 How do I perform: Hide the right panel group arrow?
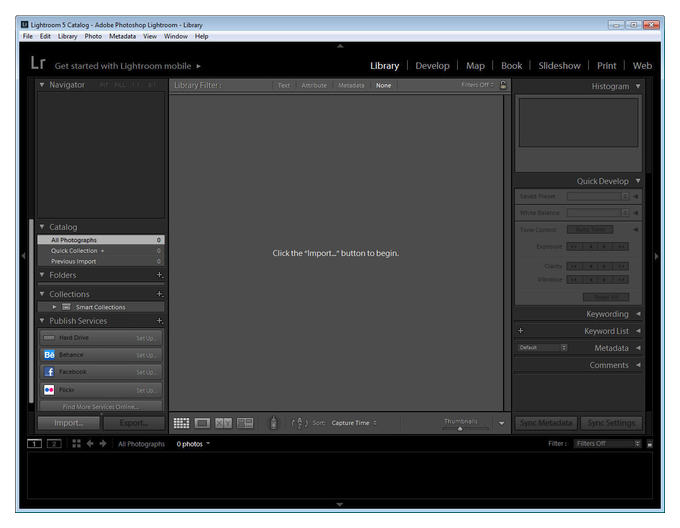pyautogui.click(x=657, y=256)
